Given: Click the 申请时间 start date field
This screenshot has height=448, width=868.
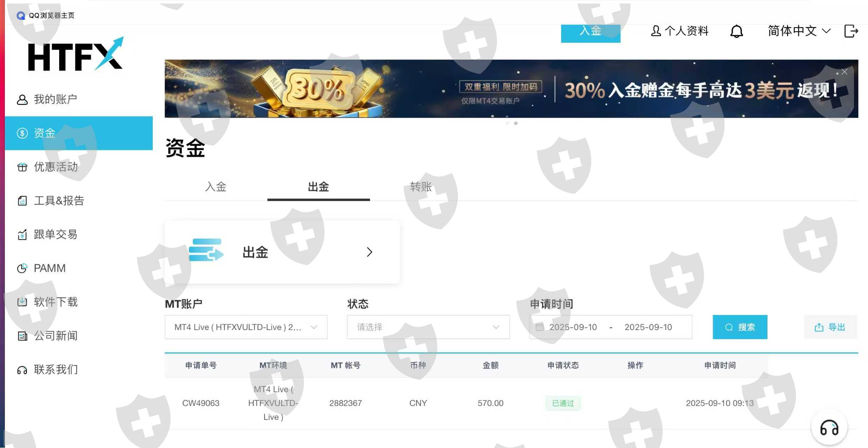Looking at the screenshot, I should click(x=573, y=327).
